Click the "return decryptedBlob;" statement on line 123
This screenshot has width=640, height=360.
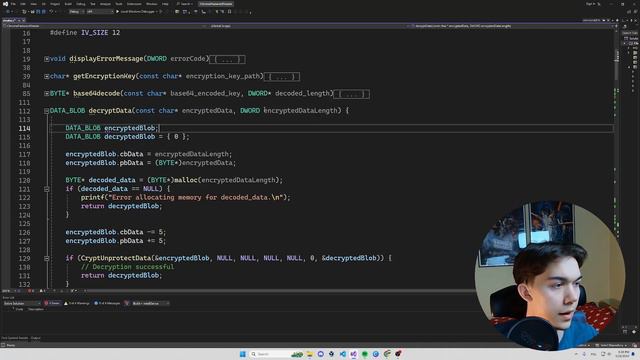[x=121, y=206]
